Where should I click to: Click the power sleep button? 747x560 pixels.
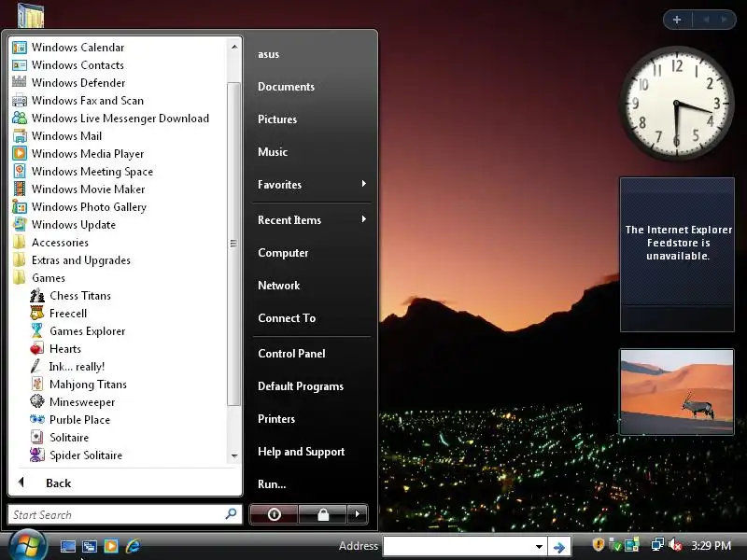point(274,514)
